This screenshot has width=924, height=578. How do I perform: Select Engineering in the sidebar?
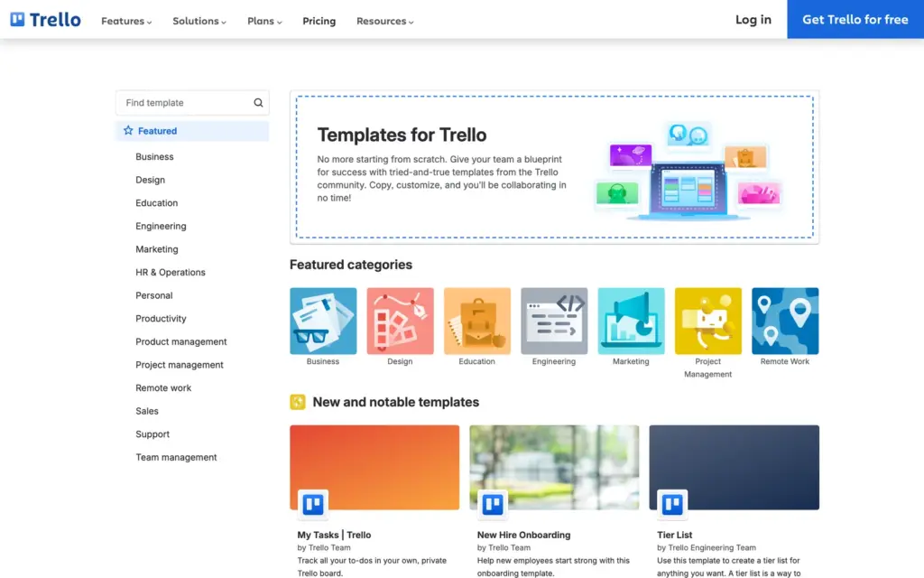[x=161, y=226]
